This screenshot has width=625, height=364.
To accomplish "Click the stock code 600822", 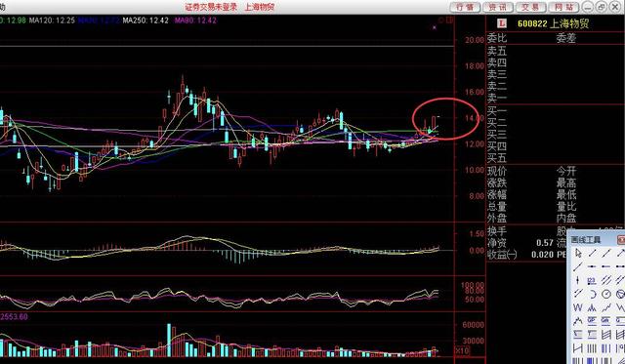I will pos(532,23).
